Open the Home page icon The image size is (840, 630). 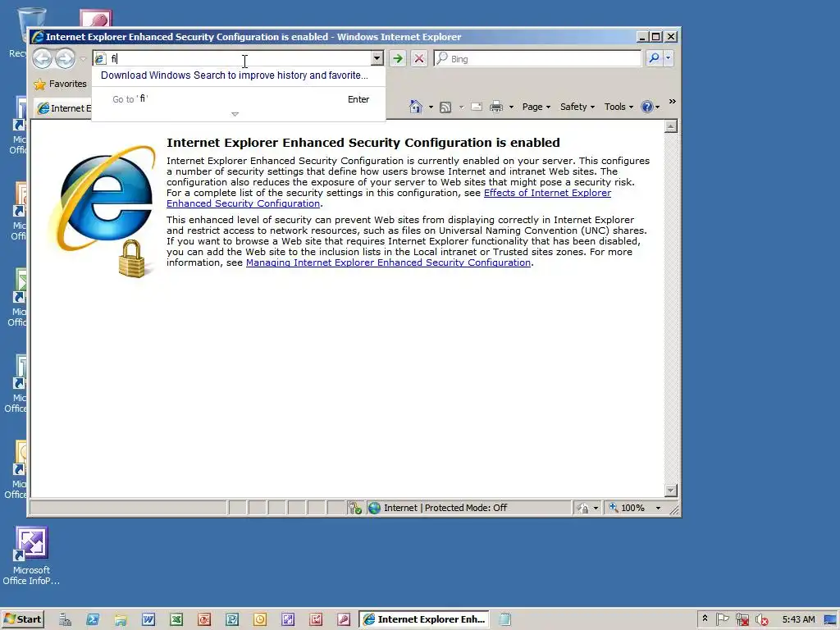(x=416, y=107)
